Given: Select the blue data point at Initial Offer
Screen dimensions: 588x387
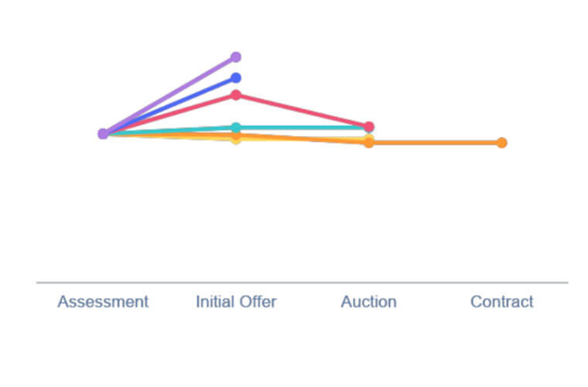Looking at the screenshot, I should [x=235, y=78].
